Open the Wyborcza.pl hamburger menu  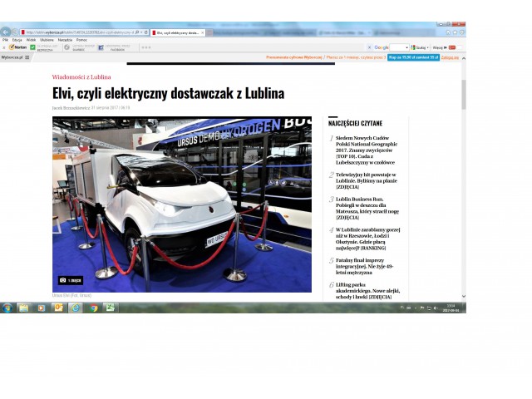27,57
